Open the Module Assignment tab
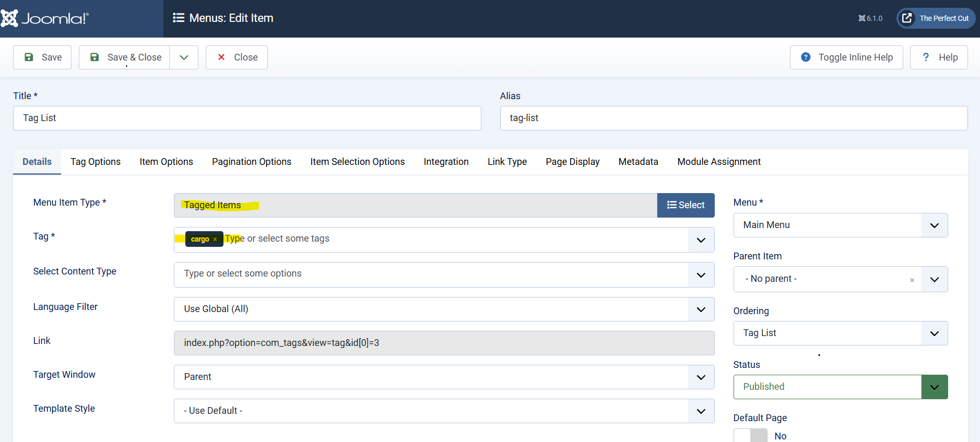The image size is (980, 442). point(719,162)
